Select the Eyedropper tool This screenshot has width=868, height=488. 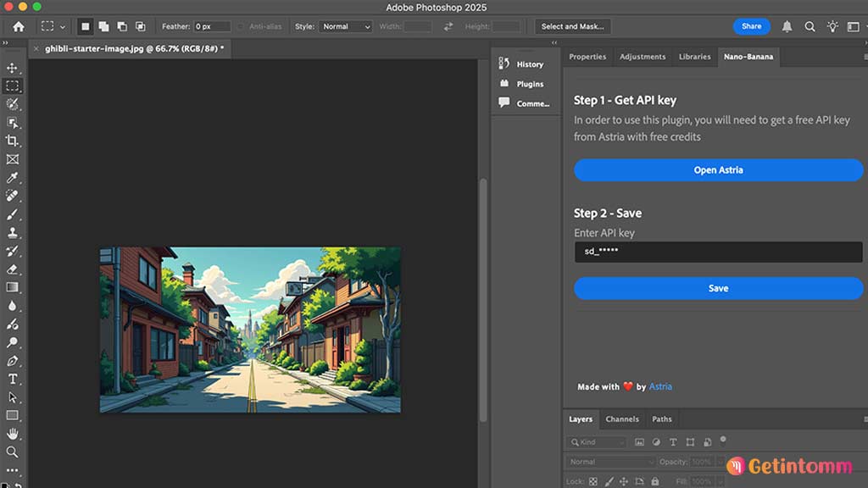[12, 178]
